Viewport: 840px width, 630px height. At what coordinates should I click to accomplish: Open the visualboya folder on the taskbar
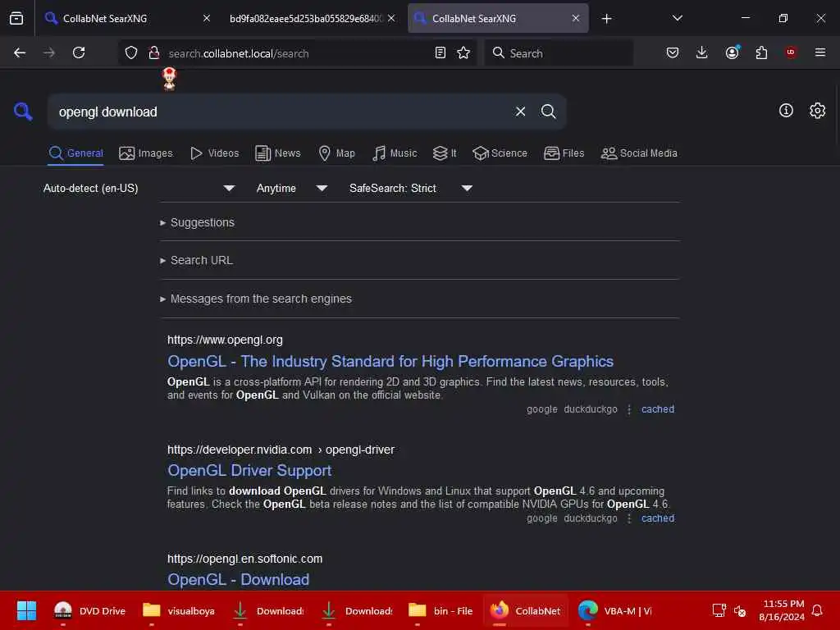[x=179, y=610]
